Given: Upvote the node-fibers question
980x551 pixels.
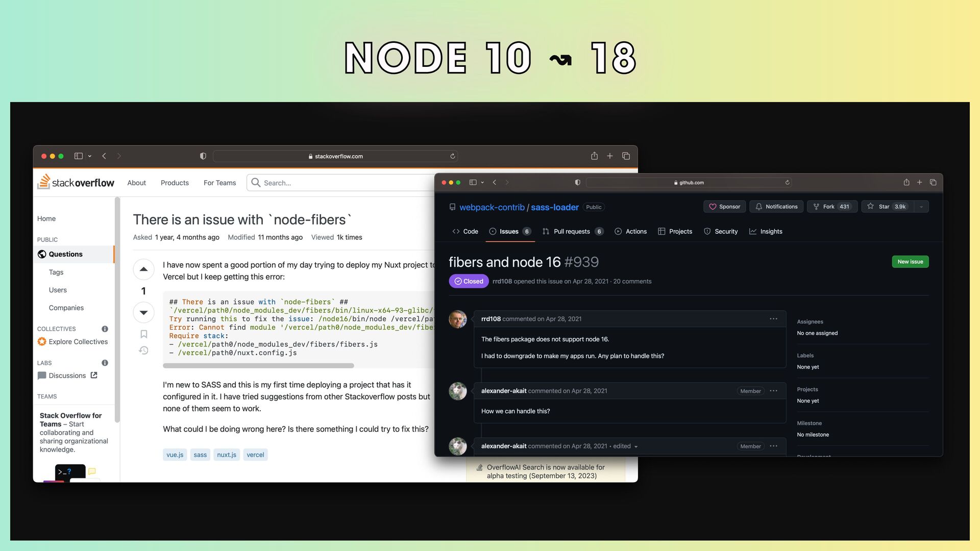Looking at the screenshot, I should (x=143, y=269).
